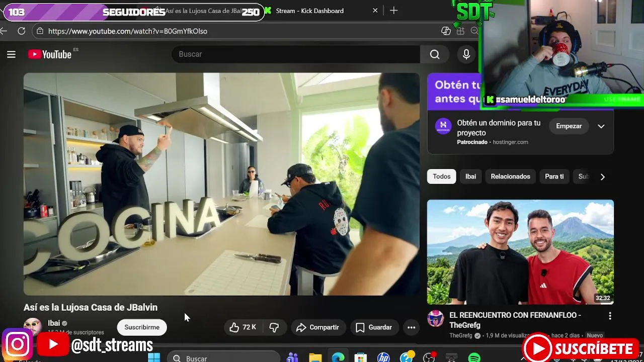The image size is (644, 362).
Task: Click in the YouTube Buscar search box
Action: (296, 54)
